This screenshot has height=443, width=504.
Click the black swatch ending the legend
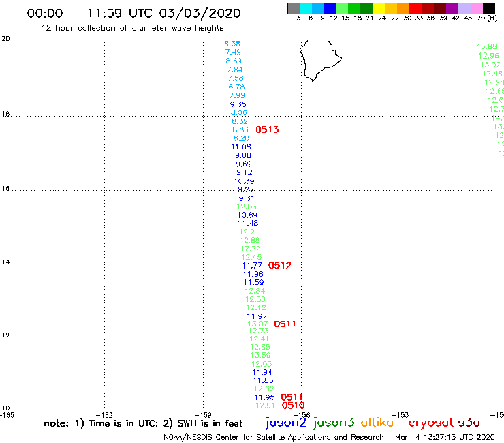[488, 8]
